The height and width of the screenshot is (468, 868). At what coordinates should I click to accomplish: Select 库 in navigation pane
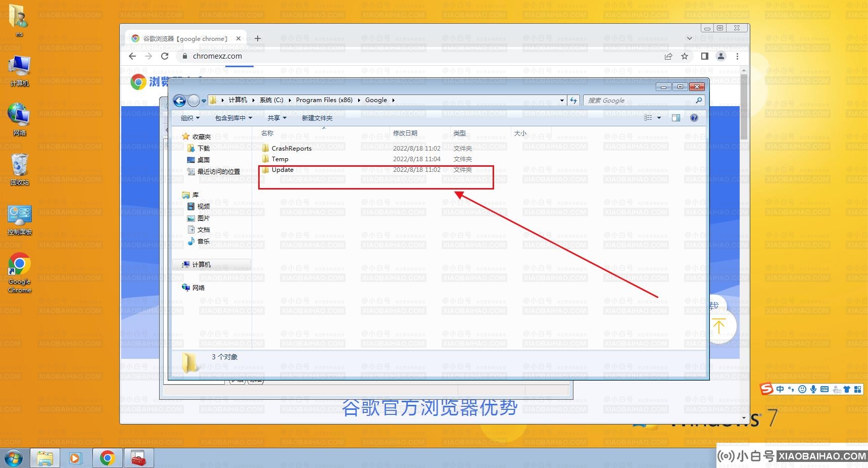point(190,195)
